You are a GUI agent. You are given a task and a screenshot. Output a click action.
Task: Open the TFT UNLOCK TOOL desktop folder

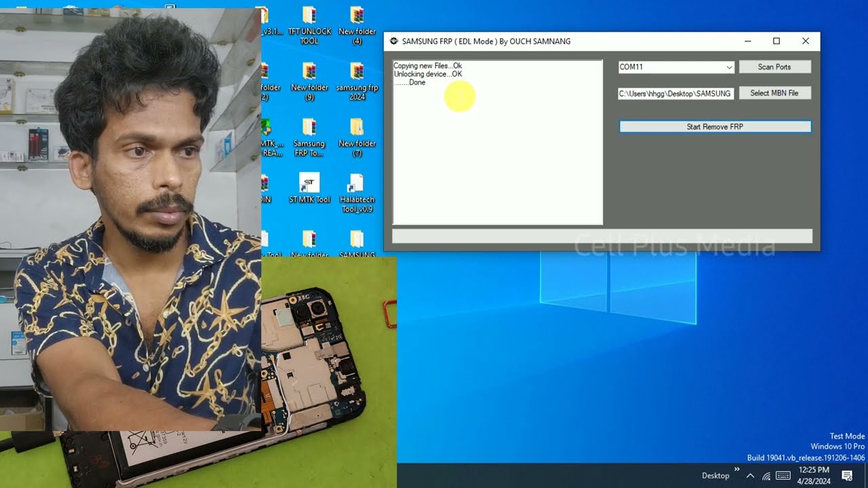pos(309,25)
